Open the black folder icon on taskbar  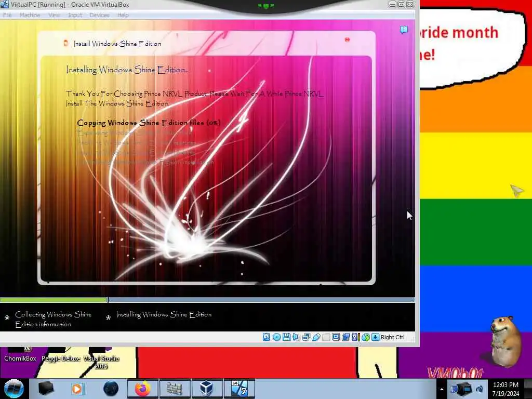[x=46, y=389]
